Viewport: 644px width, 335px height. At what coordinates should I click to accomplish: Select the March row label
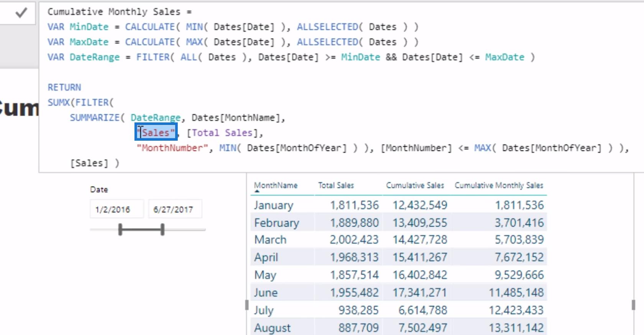pos(270,240)
